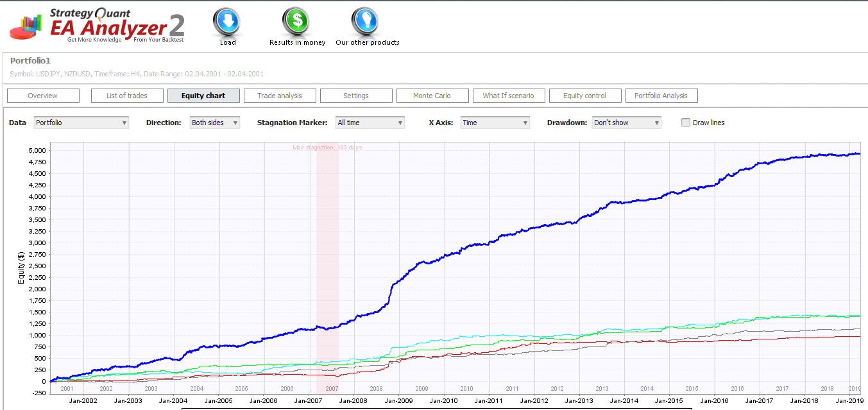
Task: Select the Trade analysis tab
Action: [280, 96]
